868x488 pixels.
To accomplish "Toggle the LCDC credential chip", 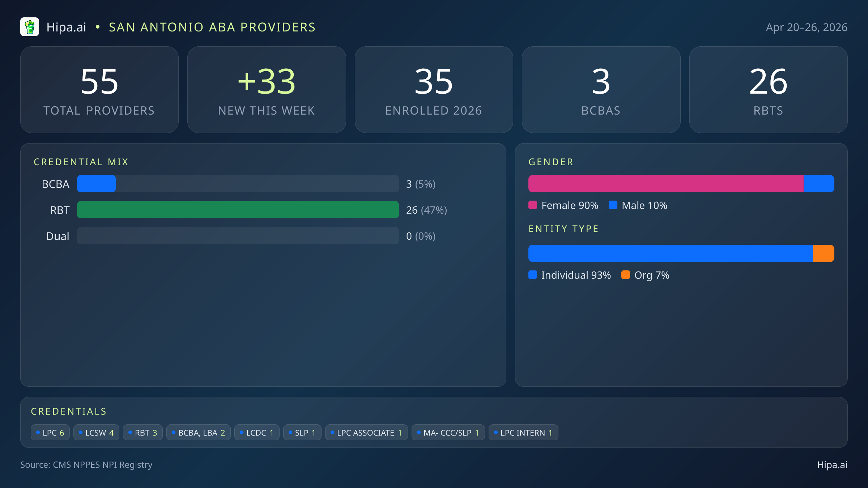I will click(x=256, y=432).
